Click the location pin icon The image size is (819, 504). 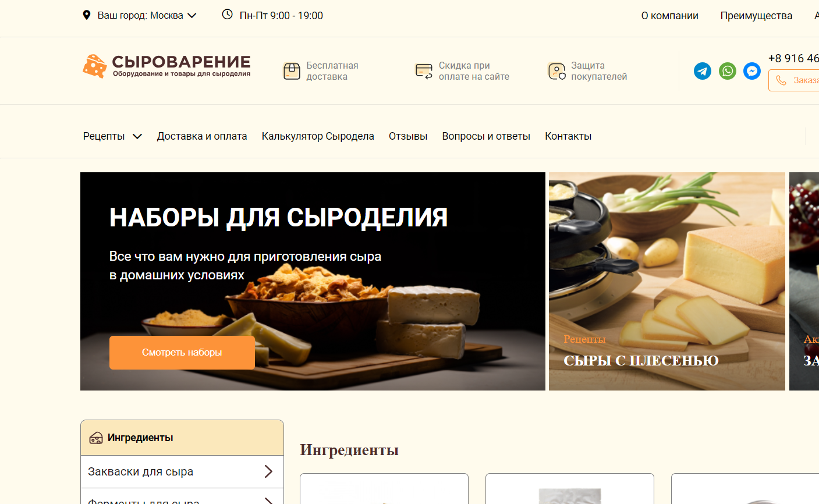click(87, 15)
